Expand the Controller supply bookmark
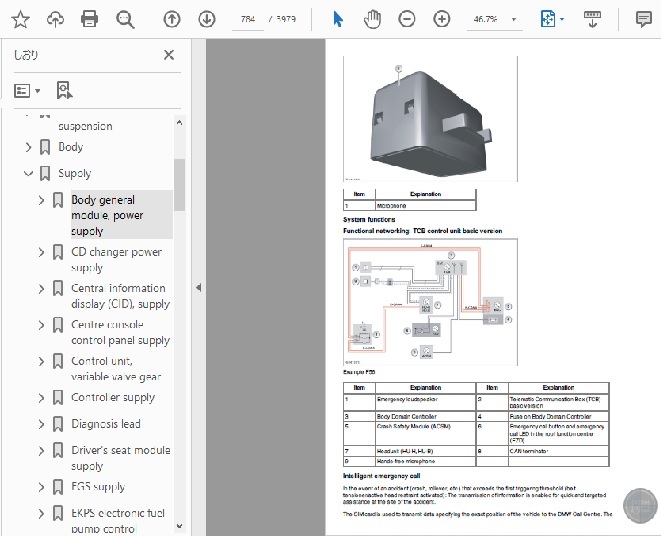 tap(41, 398)
